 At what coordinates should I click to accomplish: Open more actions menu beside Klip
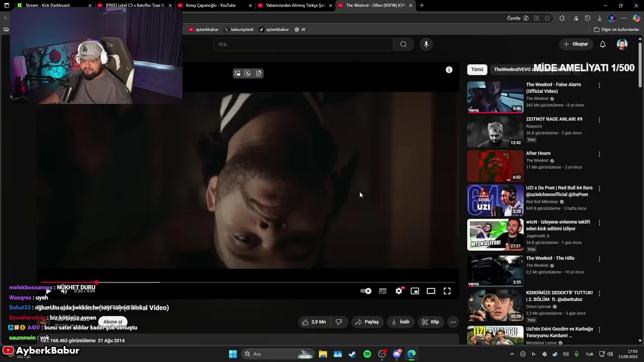[x=453, y=322]
